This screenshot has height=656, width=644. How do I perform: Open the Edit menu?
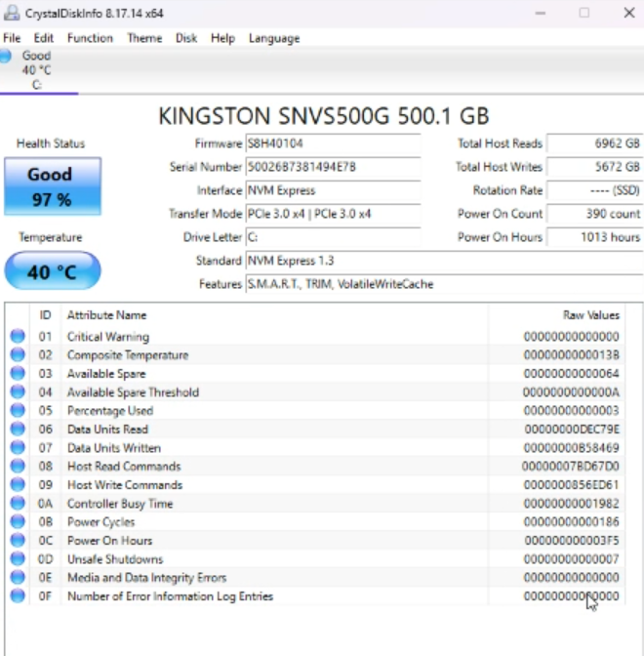click(44, 38)
